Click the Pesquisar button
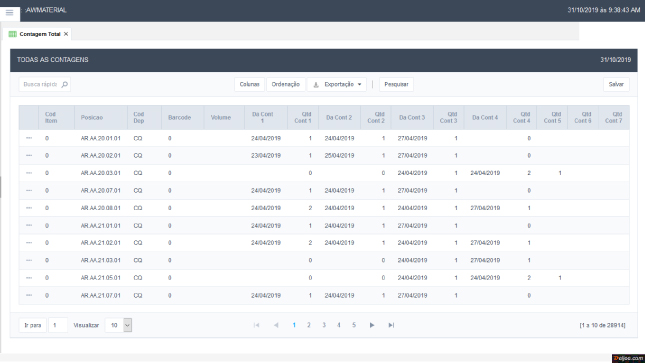 (x=396, y=84)
